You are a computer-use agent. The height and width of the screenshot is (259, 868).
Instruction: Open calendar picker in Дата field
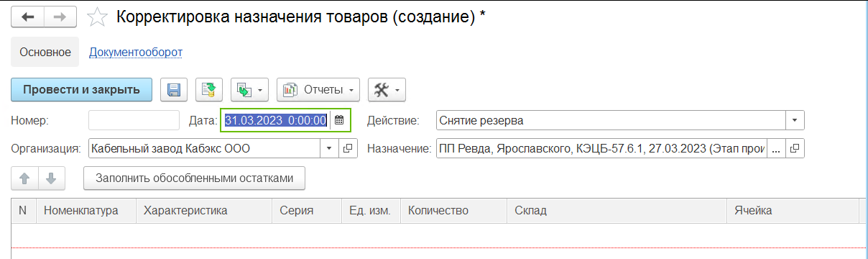click(339, 120)
